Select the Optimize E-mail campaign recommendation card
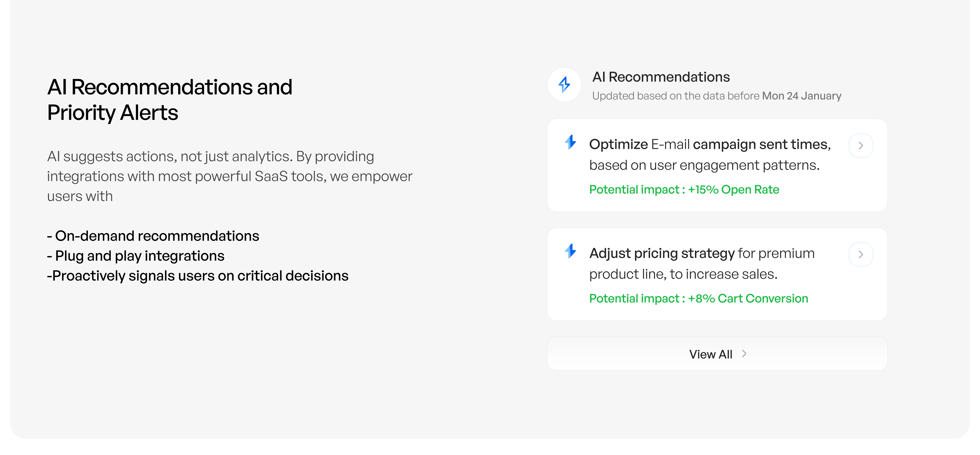 click(x=717, y=165)
